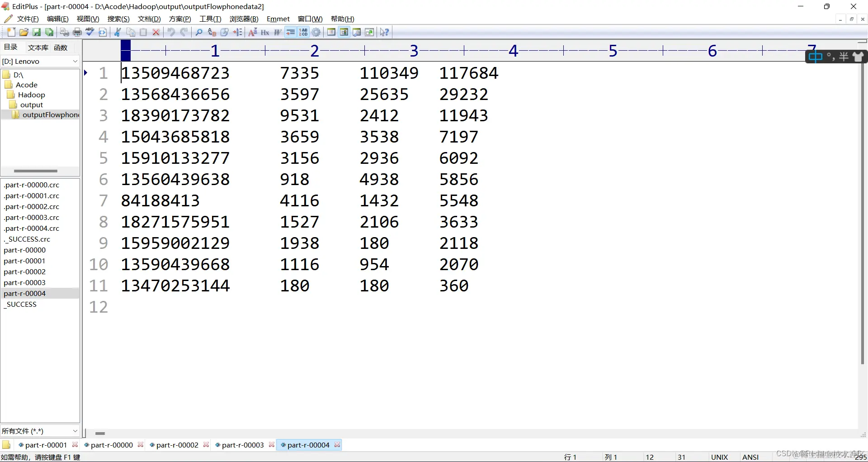Open the 文件(F) menu
Image resolution: width=868 pixels, height=462 pixels.
coord(28,19)
